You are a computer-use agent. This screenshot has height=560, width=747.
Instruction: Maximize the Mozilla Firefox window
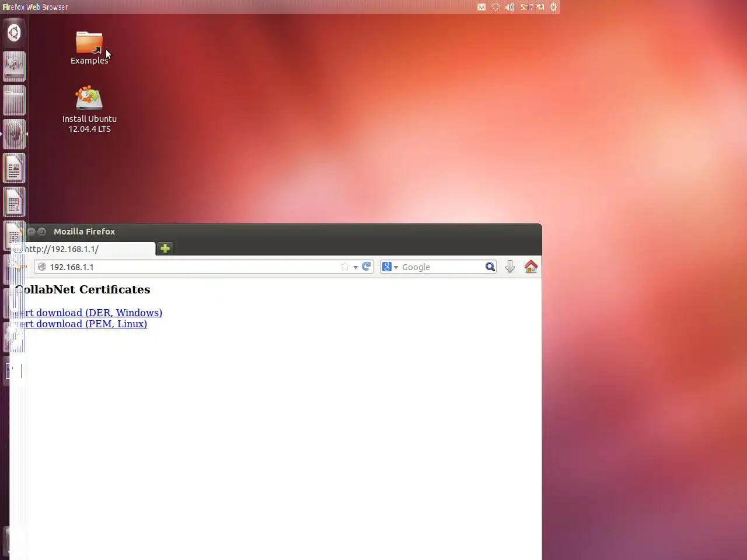tap(42, 232)
